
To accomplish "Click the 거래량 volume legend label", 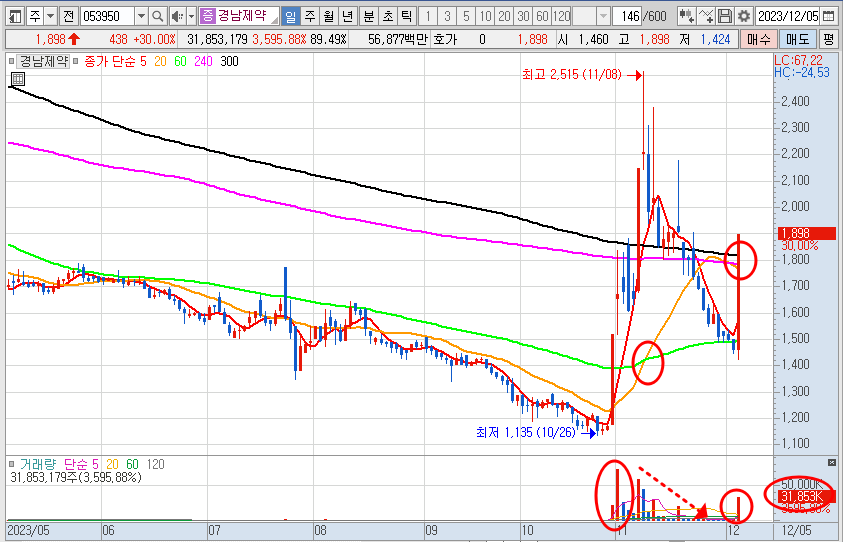I will point(37,464).
